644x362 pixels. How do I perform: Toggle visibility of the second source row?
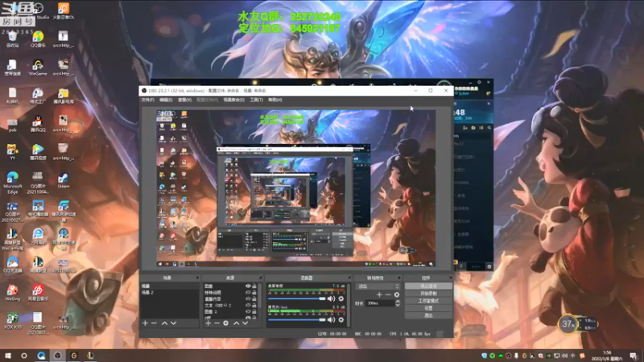tap(248, 293)
